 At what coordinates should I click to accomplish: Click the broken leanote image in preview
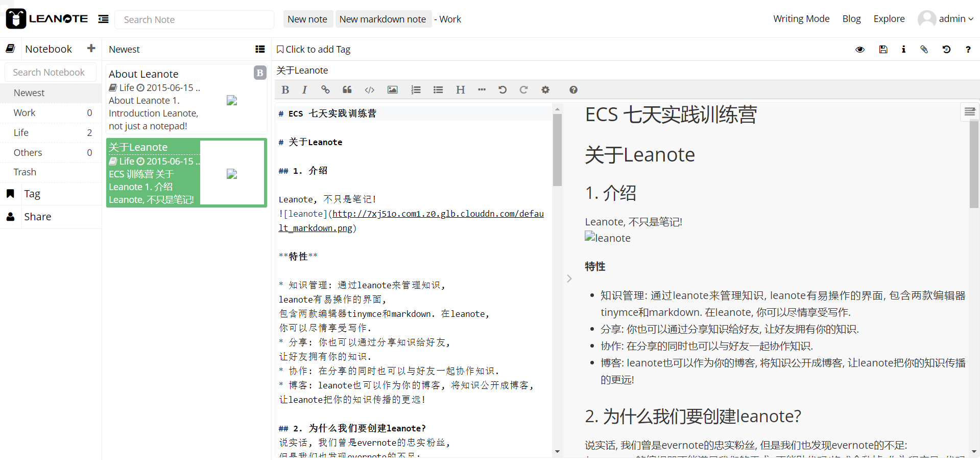(608, 238)
